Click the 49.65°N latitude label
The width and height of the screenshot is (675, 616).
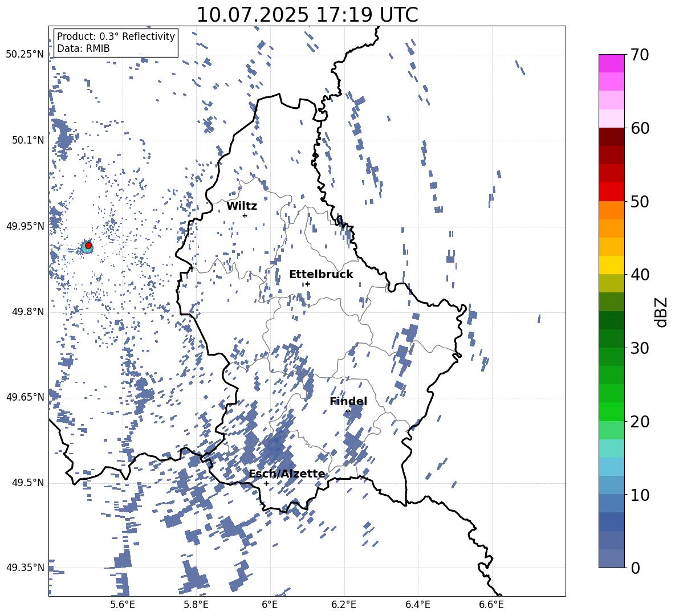coord(25,397)
